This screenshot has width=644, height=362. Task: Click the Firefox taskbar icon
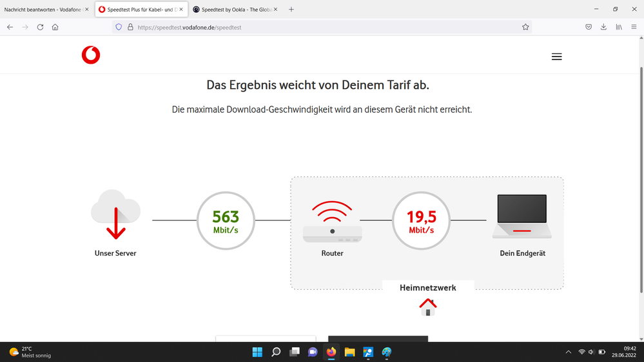(x=331, y=352)
